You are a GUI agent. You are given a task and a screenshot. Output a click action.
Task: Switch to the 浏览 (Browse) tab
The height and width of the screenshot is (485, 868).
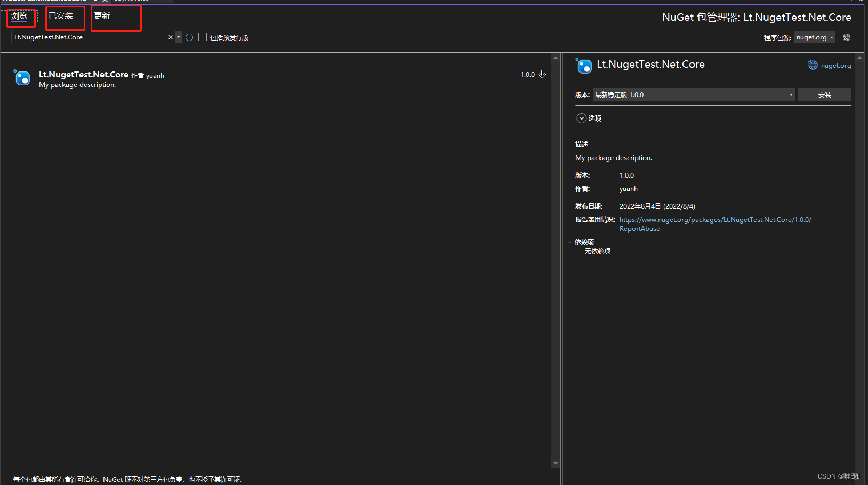[19, 16]
